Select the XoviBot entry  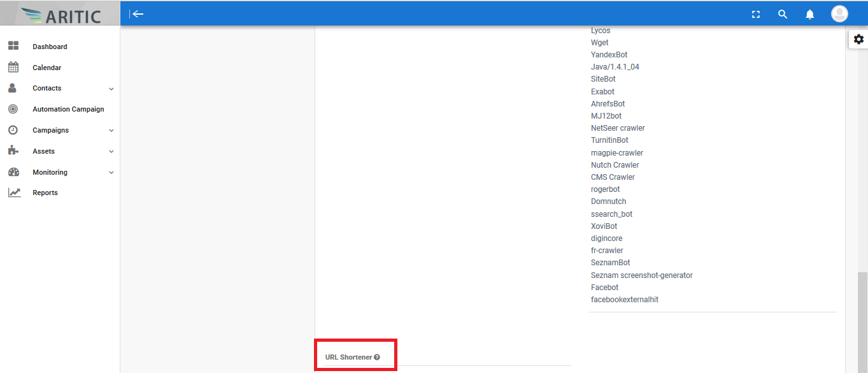pyautogui.click(x=604, y=226)
